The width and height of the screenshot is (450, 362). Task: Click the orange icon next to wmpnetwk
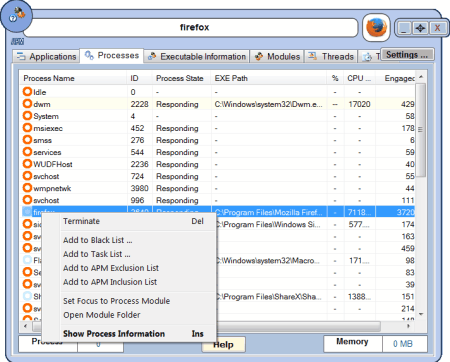[x=27, y=188]
